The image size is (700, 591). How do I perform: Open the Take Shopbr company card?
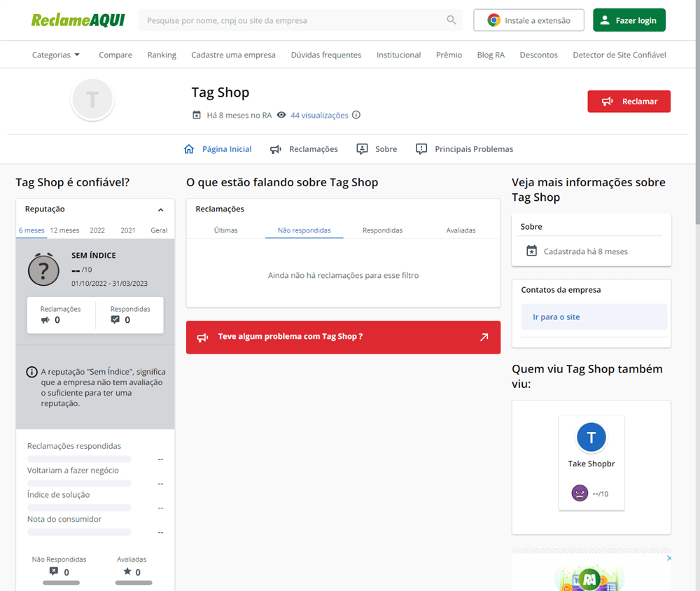pyautogui.click(x=591, y=464)
